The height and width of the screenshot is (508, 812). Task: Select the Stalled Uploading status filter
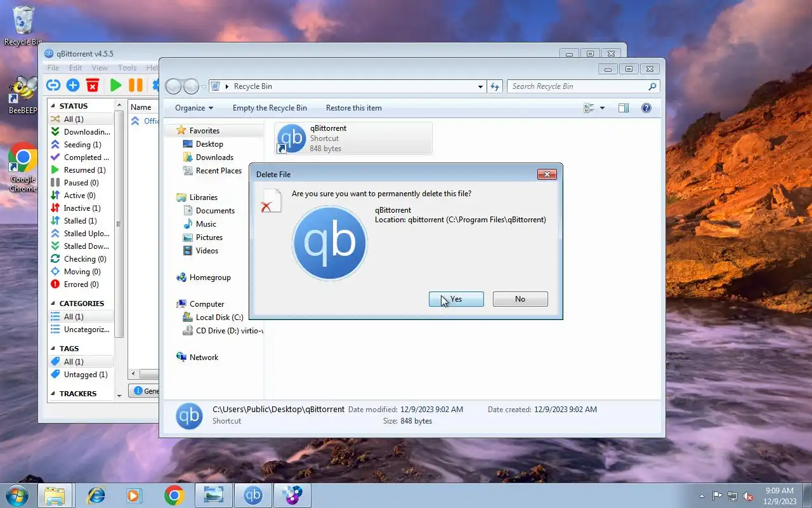(81, 234)
